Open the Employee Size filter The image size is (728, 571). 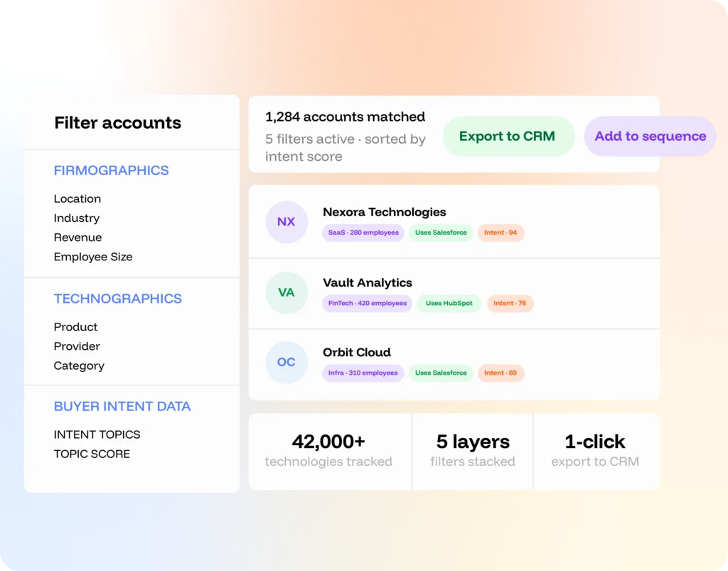(93, 257)
